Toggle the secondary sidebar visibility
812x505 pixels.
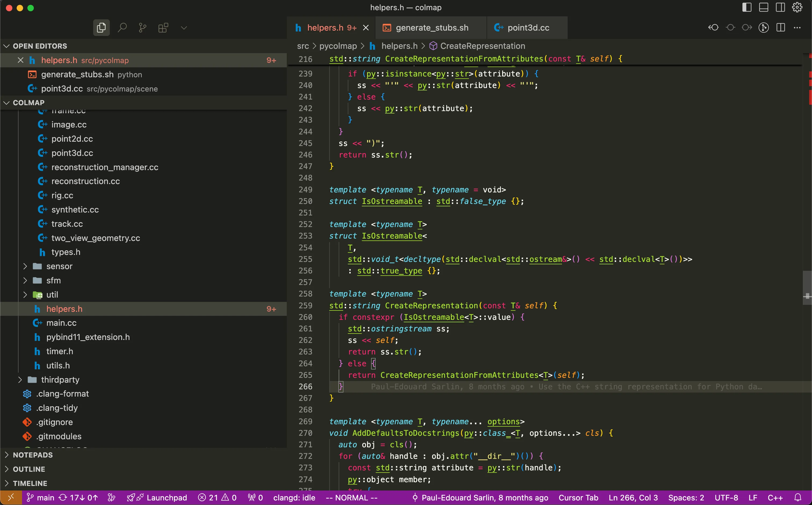pyautogui.click(x=780, y=7)
